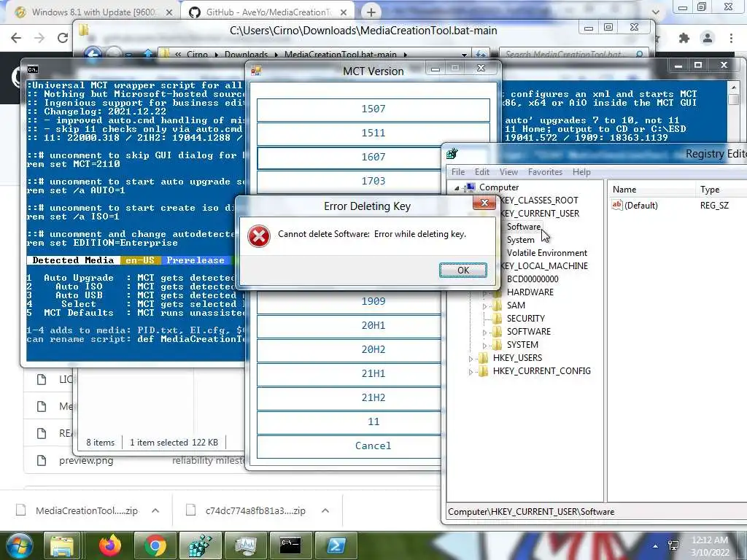Switch to Registry Editor taskbar icon
Viewport: 747px width, 560px height.
click(200, 546)
